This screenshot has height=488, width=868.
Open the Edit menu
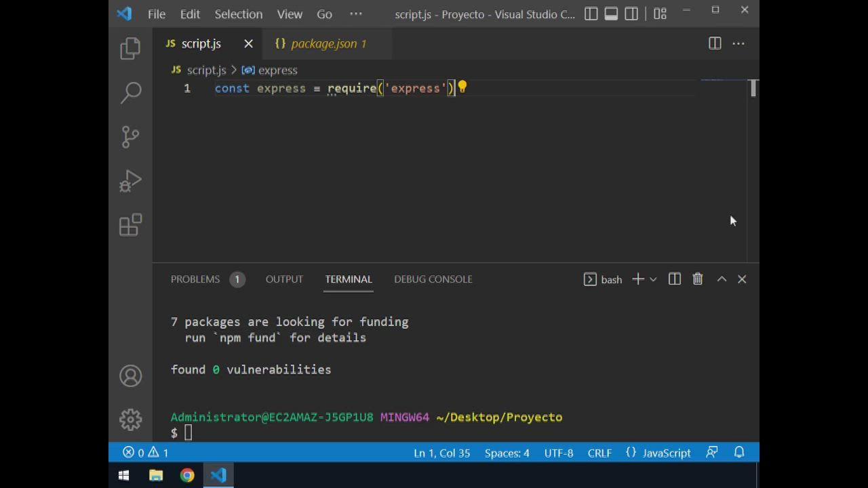190,14
